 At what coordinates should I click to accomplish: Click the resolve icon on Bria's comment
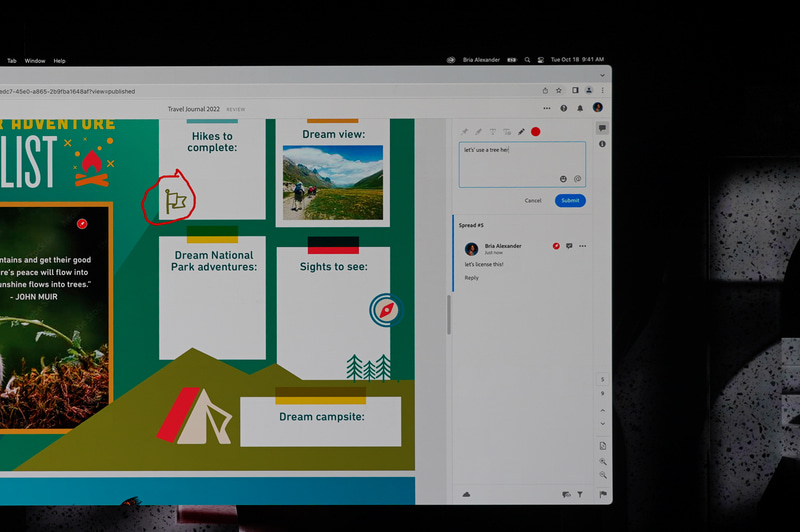[569, 246]
